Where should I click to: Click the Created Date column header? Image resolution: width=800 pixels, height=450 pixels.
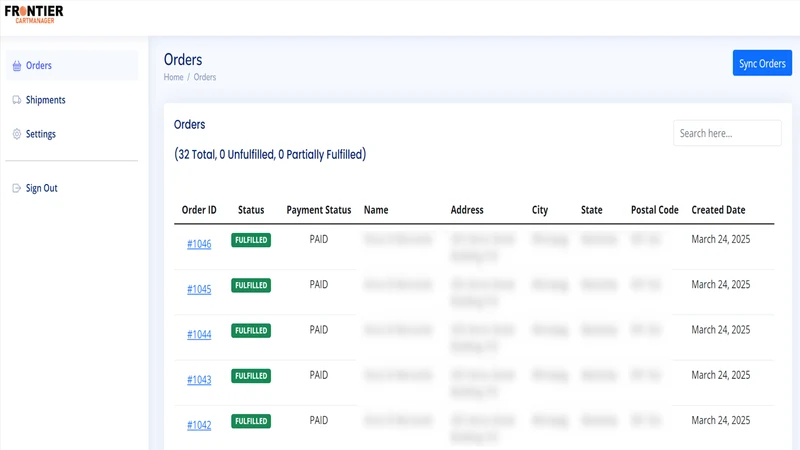point(718,210)
